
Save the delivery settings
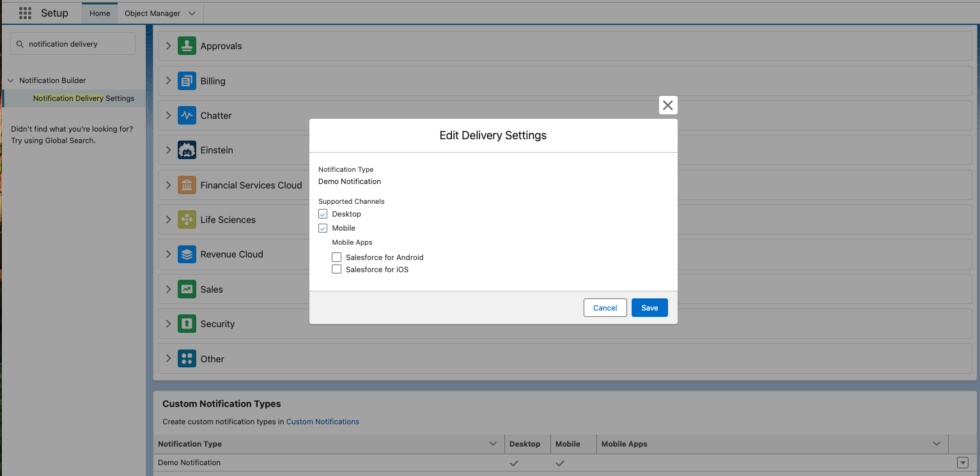[649, 307]
